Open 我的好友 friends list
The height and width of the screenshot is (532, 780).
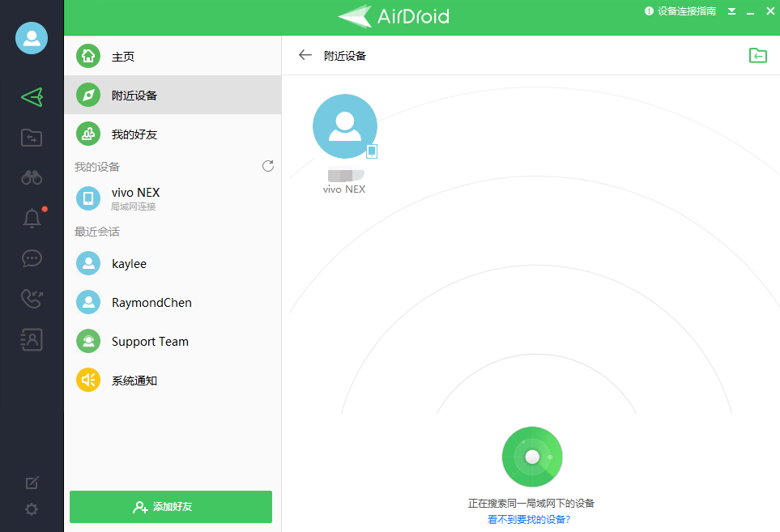click(173, 134)
